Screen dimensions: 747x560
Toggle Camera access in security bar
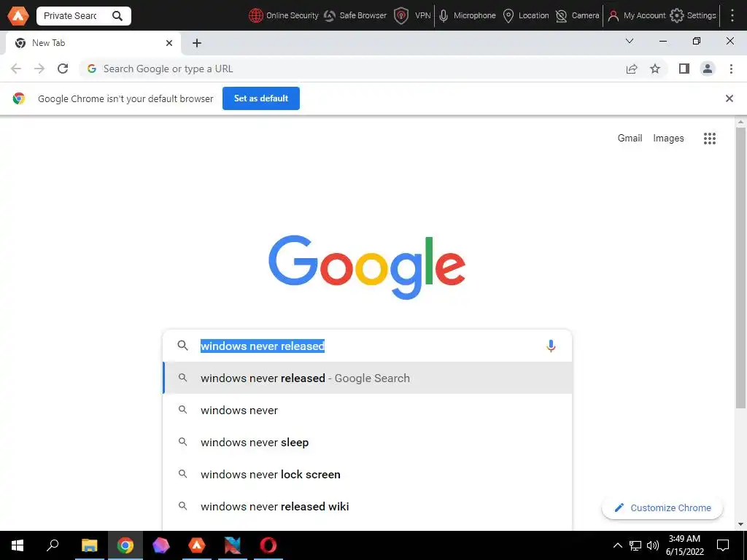coord(578,16)
